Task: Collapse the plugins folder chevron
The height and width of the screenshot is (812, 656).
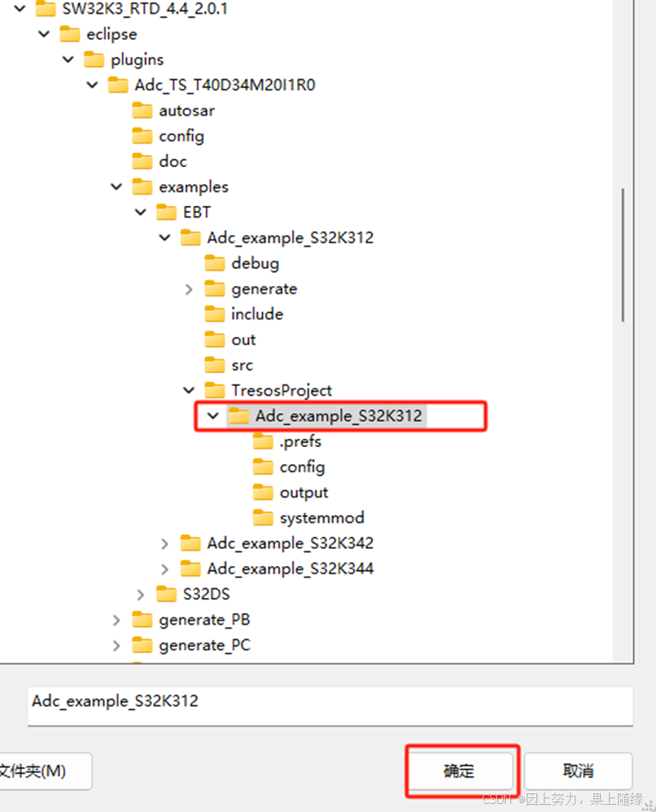Action: point(68,59)
